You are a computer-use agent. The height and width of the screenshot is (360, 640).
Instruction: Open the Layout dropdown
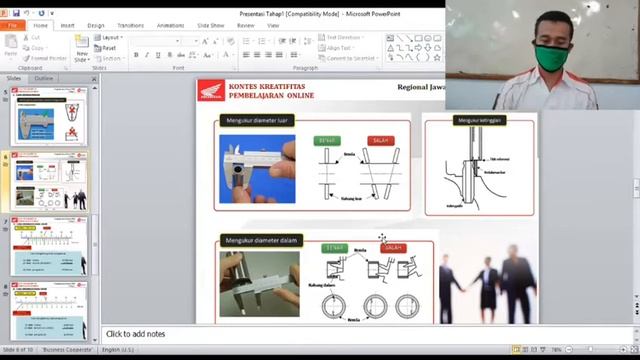pyautogui.click(x=109, y=37)
